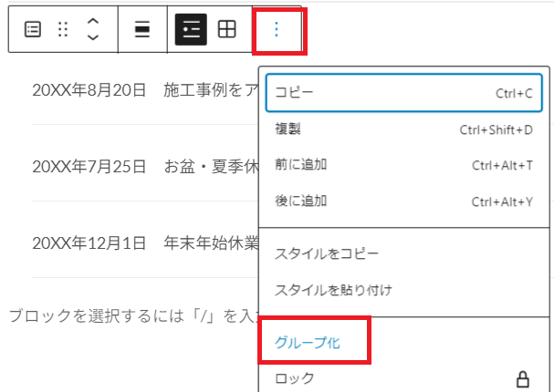Image resolution: width=554 pixels, height=392 pixels.
Task: Select 前に追加 menu entry
Action: pos(403,165)
